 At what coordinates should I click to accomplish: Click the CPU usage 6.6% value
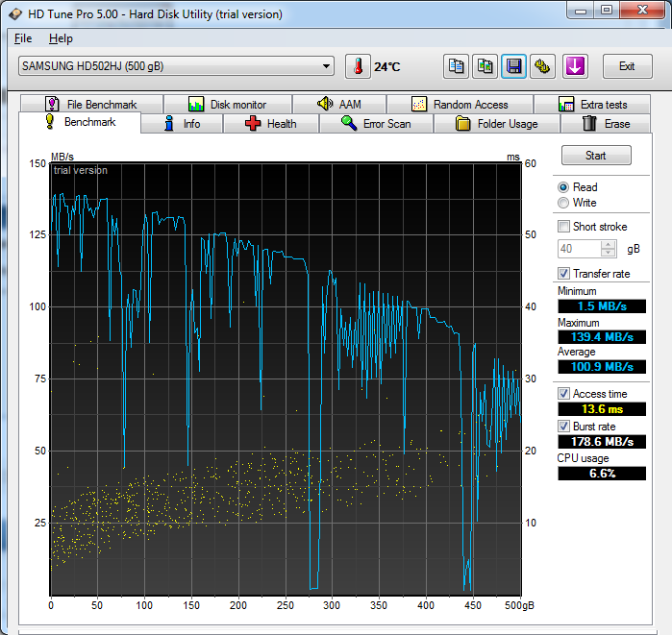click(x=602, y=474)
